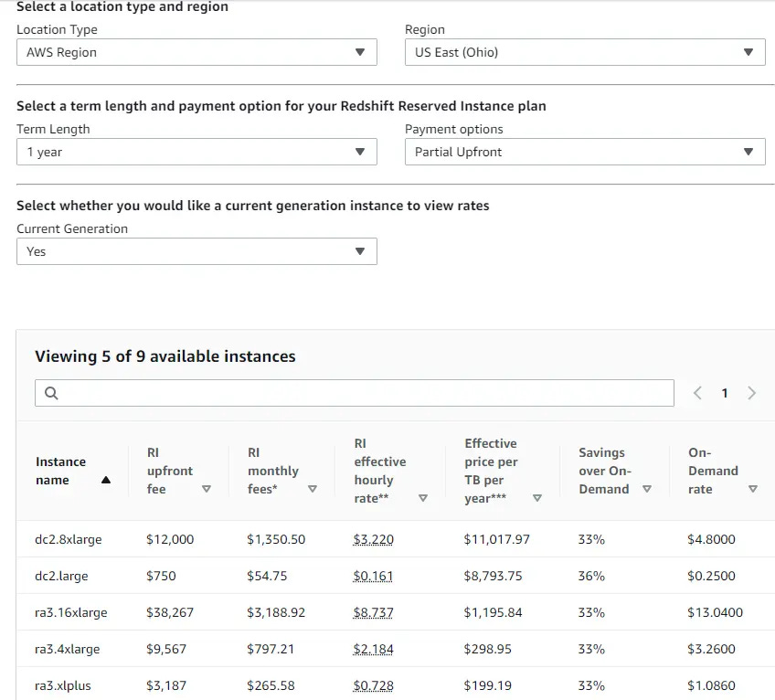Click the previous page chevron in pagination
This screenshot has height=700, width=775.
pos(697,392)
